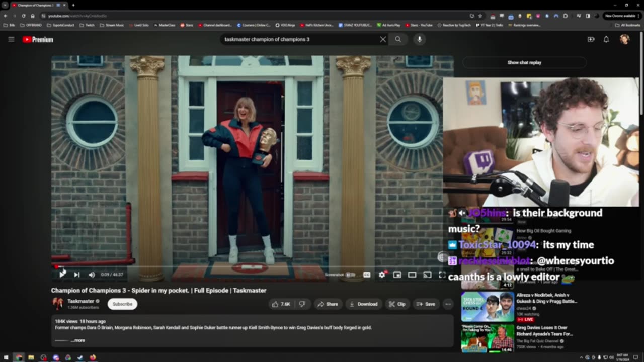Open the Taskmaster channel name link
Screen dimensions: 644x362
[x=81, y=301]
